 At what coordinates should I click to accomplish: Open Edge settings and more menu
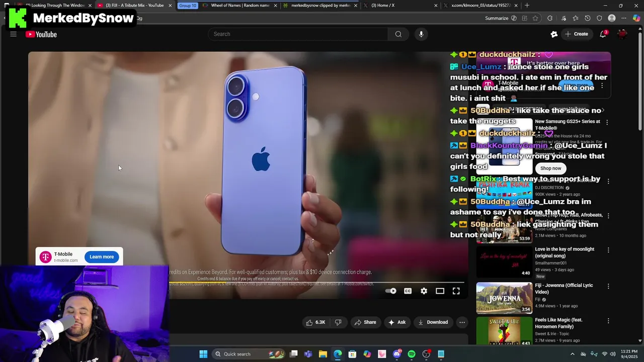624,18
